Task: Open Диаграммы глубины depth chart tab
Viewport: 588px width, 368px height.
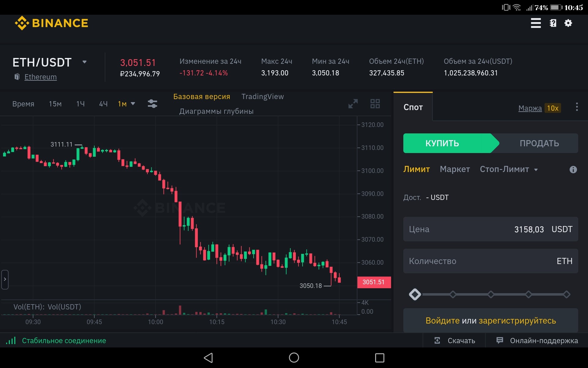Action: point(216,111)
